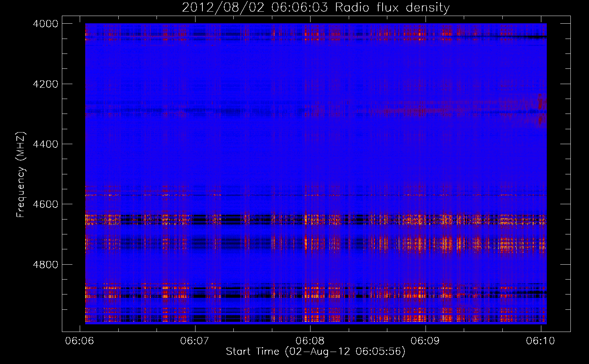
Task: Click the 06:07 time axis label
Action: point(195,341)
